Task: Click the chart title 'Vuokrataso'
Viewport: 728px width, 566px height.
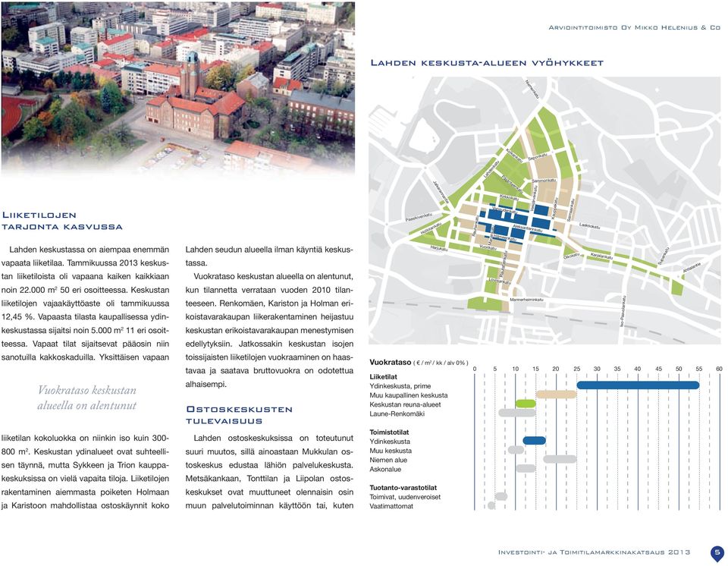Action: coord(391,362)
